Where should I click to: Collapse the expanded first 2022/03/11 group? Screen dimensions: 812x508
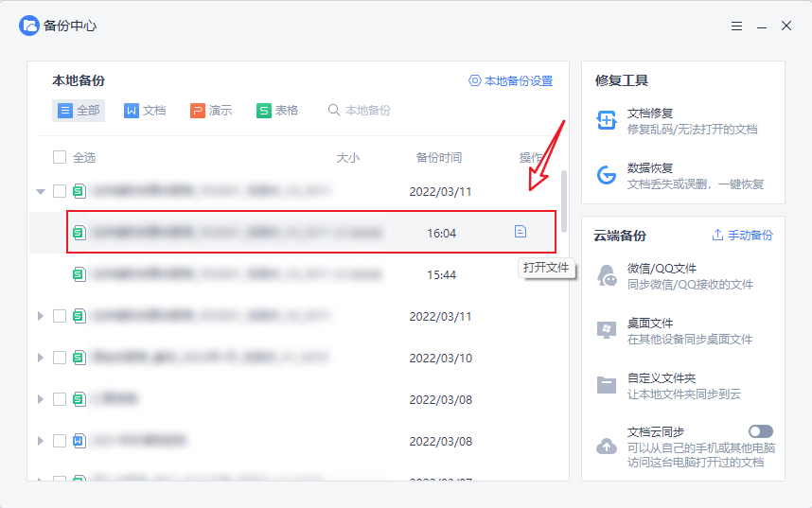coord(41,191)
